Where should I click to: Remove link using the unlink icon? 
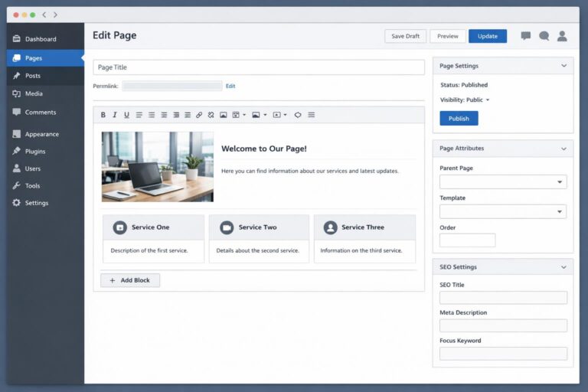(x=211, y=115)
